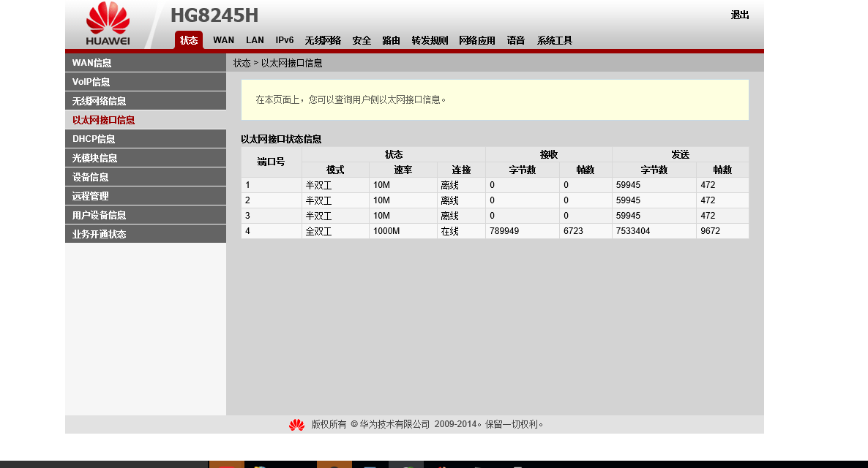Click the 端口号 column header
The width and height of the screenshot is (868, 468).
(x=272, y=162)
